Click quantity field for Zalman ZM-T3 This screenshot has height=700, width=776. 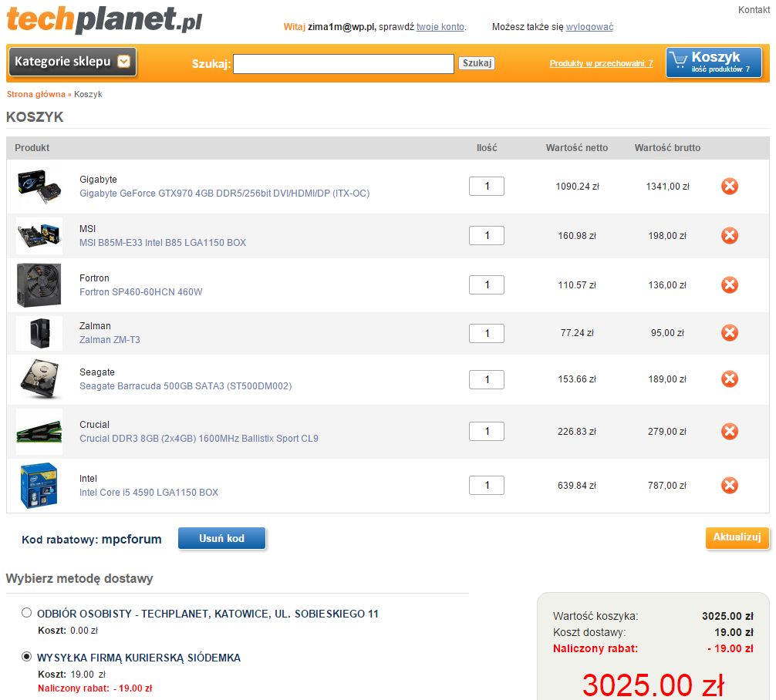coord(487,334)
